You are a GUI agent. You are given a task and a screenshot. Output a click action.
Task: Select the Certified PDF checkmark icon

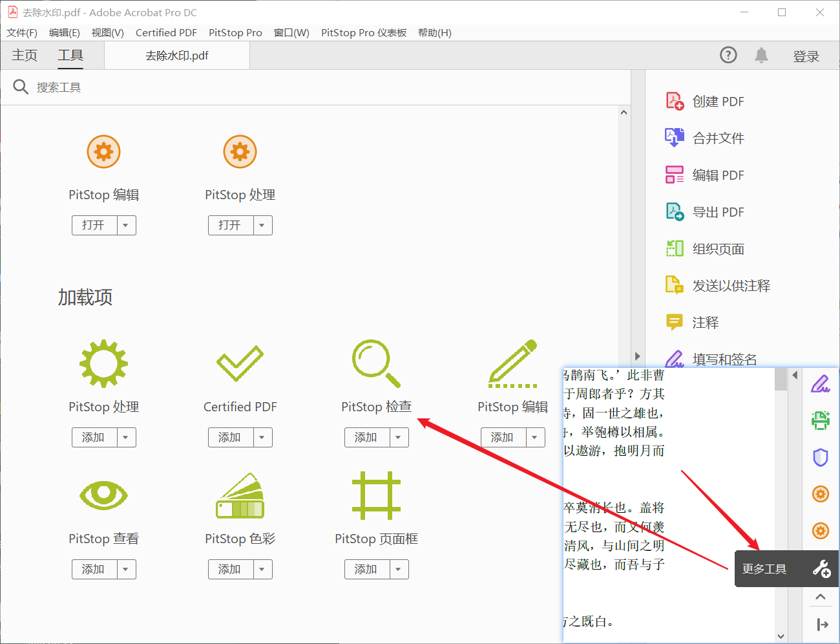coord(240,363)
